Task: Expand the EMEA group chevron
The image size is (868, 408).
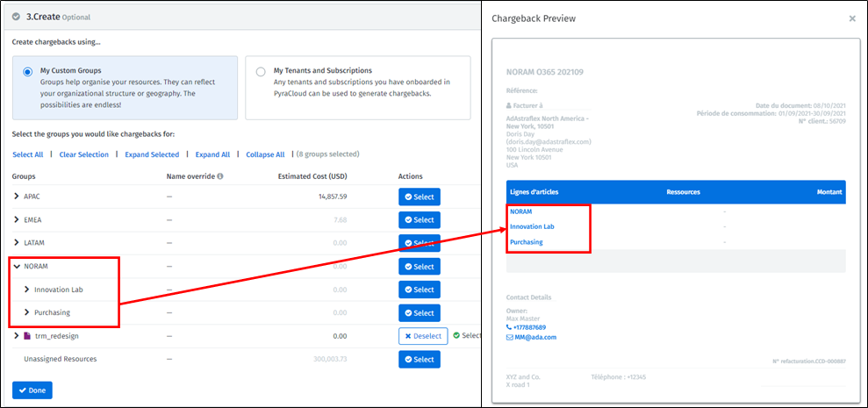Action: (x=16, y=219)
